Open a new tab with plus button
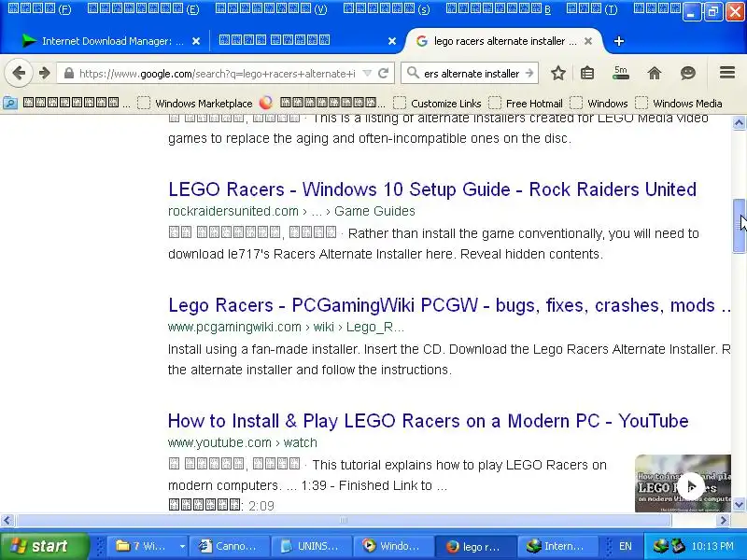Image resolution: width=747 pixels, height=560 pixels. [x=618, y=41]
